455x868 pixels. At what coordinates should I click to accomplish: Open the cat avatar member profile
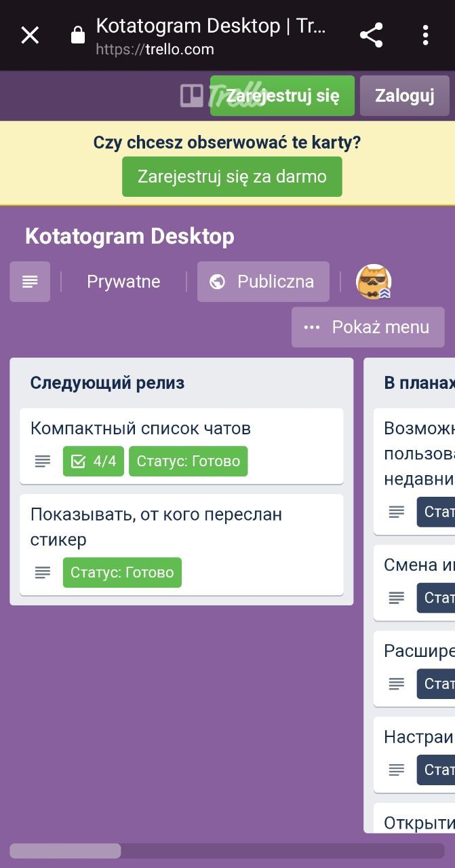(x=374, y=282)
